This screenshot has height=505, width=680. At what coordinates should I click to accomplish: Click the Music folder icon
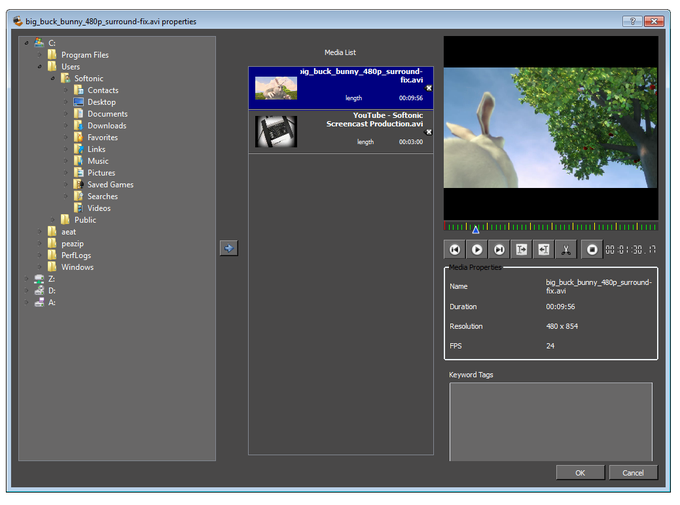[x=78, y=161]
